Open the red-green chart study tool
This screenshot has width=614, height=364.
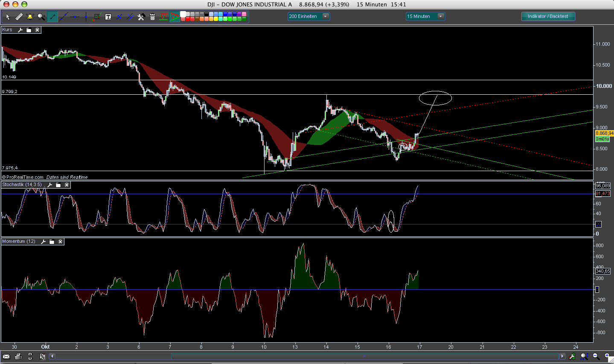(97, 17)
